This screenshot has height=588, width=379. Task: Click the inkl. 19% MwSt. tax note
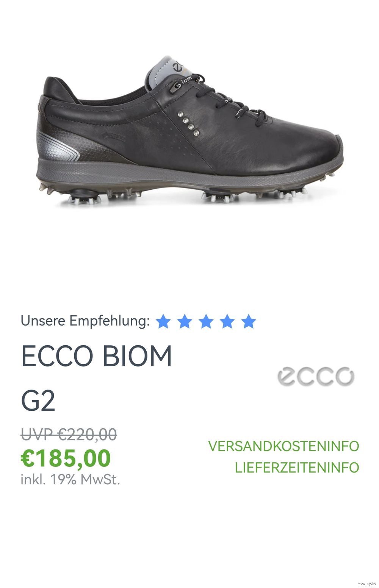click(70, 479)
